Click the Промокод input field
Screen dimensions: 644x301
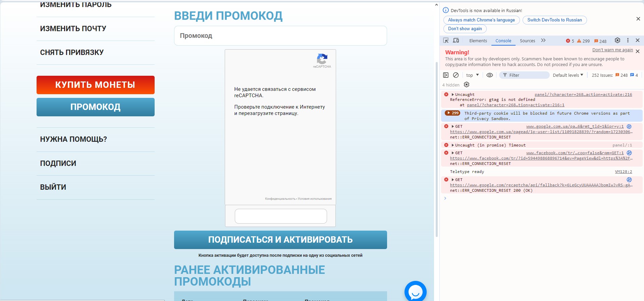[280, 36]
